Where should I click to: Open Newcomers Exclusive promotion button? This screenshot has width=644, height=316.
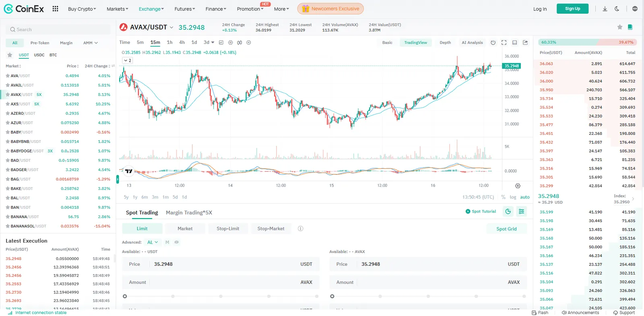click(330, 8)
